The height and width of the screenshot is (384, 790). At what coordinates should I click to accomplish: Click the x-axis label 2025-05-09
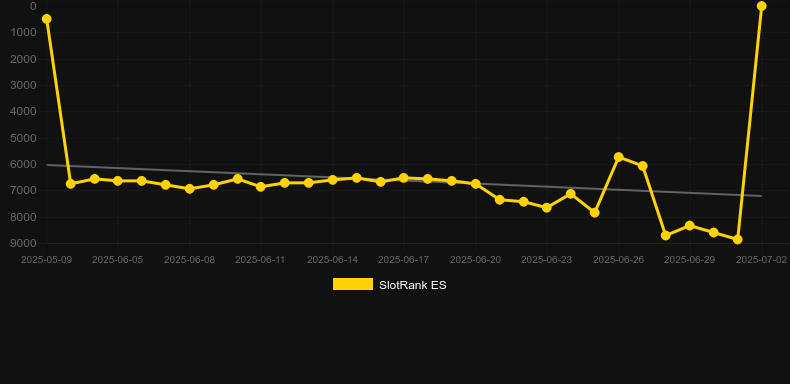[46, 260]
